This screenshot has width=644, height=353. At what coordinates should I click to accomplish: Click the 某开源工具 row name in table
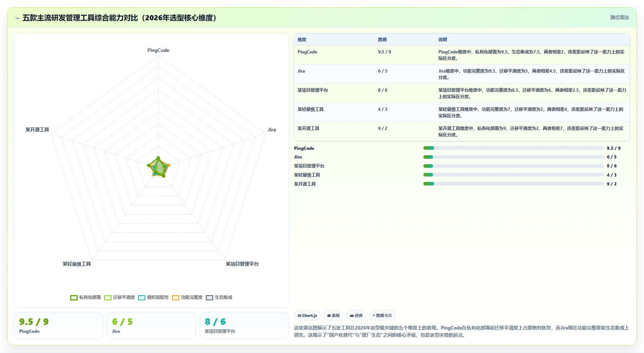[308, 128]
